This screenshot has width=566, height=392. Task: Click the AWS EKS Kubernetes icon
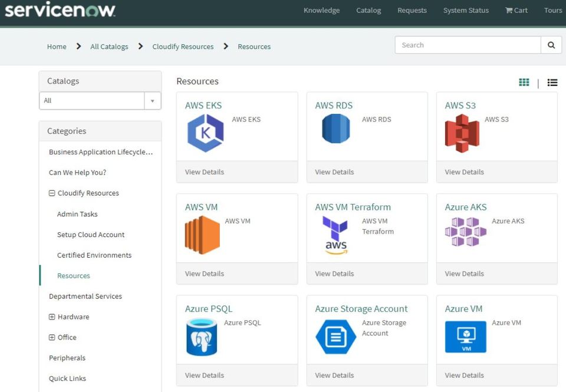(x=205, y=133)
